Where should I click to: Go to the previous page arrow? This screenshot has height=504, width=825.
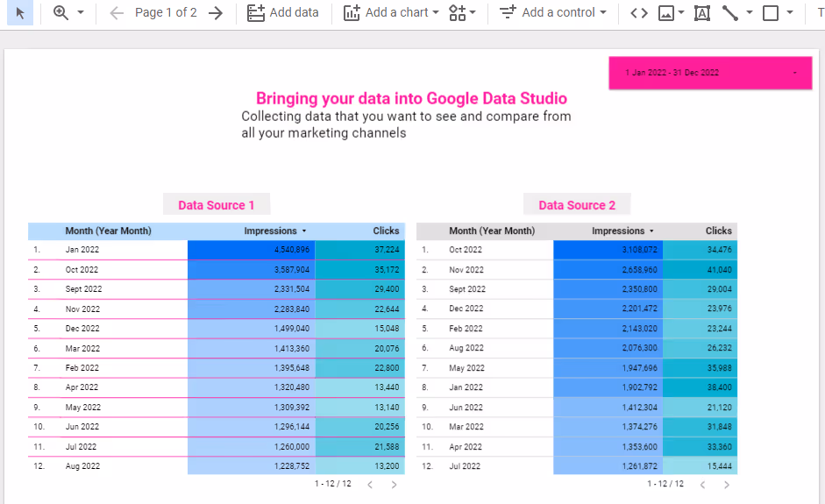[117, 12]
